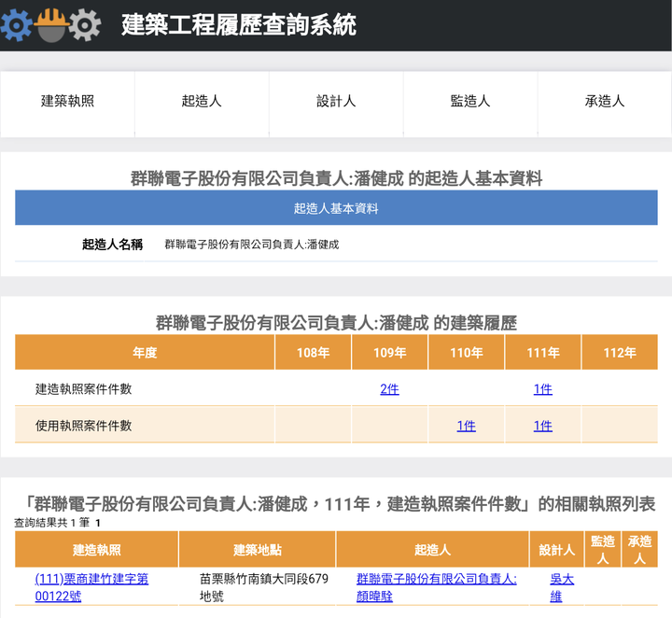672x618 pixels.
Task: Click the 起造人名稱 field label
Action: point(112,245)
